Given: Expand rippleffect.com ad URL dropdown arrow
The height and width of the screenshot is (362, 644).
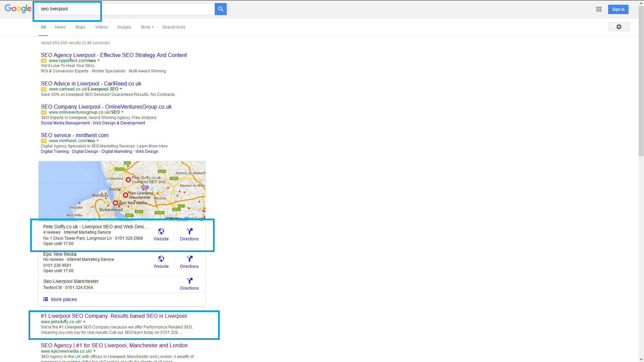Looking at the screenshot, I should point(99,61).
